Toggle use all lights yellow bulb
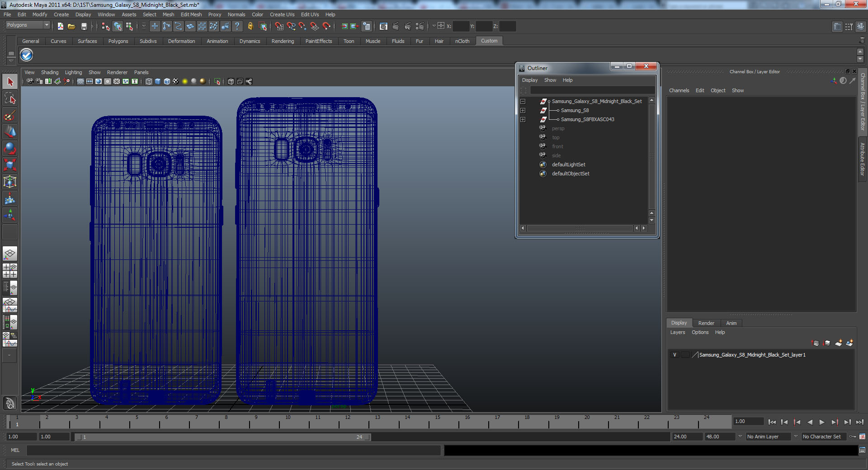The width and height of the screenshot is (868, 470). 184,81
